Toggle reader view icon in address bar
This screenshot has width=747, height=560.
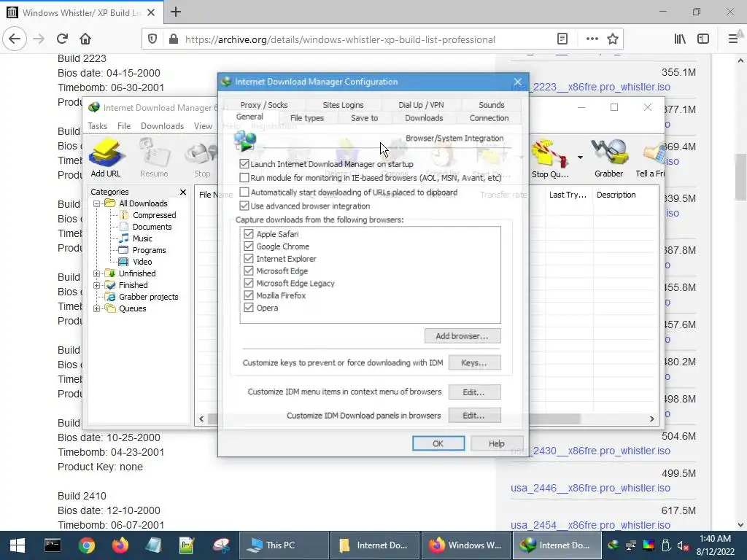tap(562, 39)
